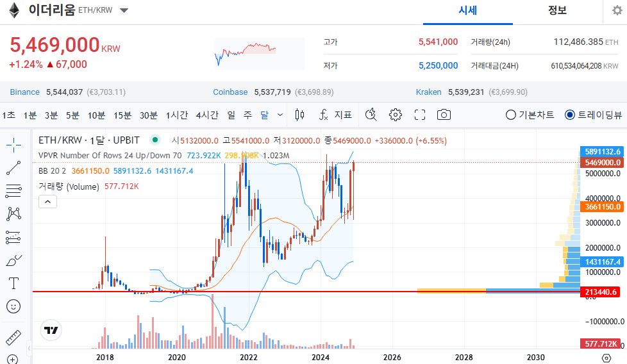Click the ETH/KRW · 1달 · UPBIT legend title
627x364 pixels.
pos(88,140)
